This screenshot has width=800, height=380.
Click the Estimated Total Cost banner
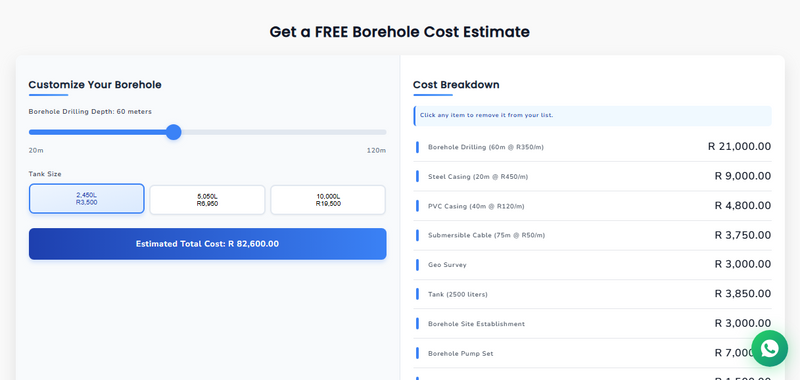point(208,244)
